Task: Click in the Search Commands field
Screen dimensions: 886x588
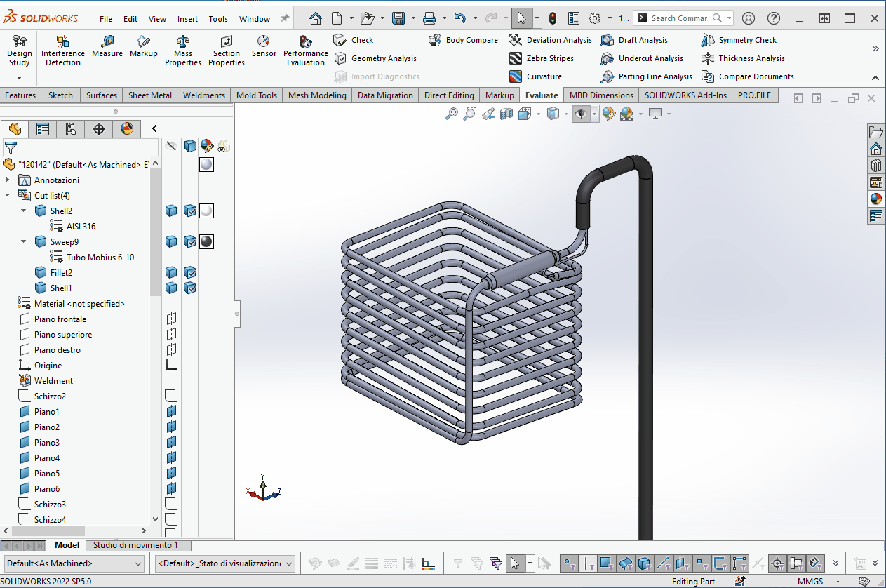Action: tap(679, 18)
